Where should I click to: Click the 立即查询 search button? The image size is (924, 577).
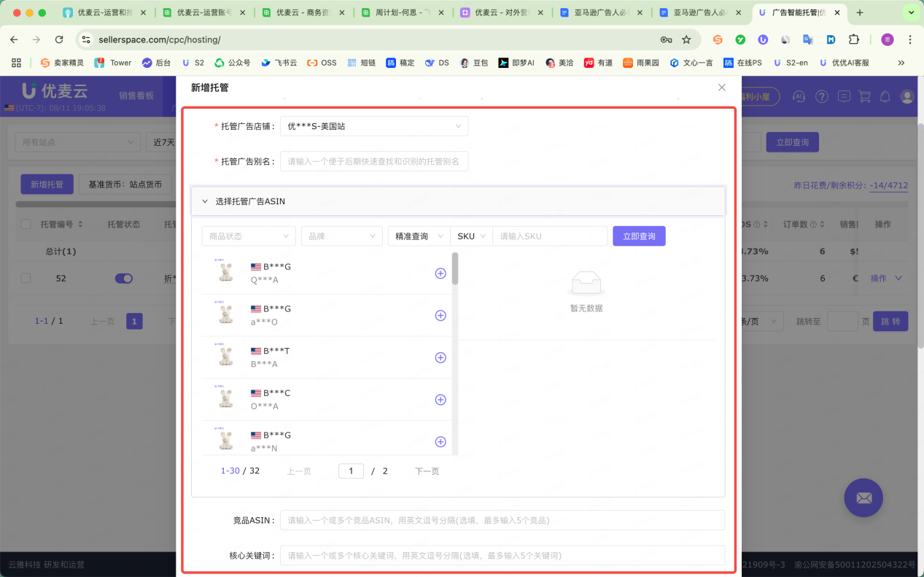[638, 236]
